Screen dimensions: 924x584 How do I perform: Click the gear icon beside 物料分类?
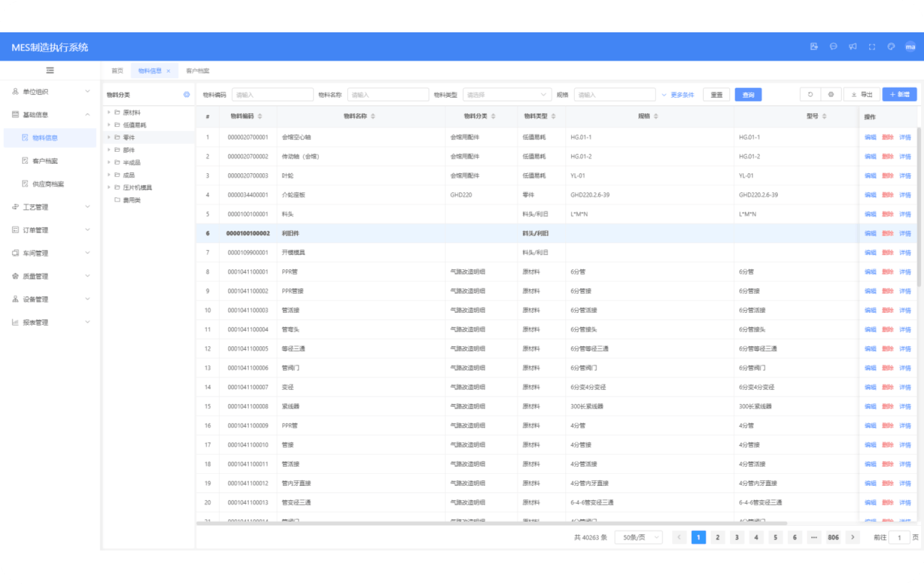187,95
